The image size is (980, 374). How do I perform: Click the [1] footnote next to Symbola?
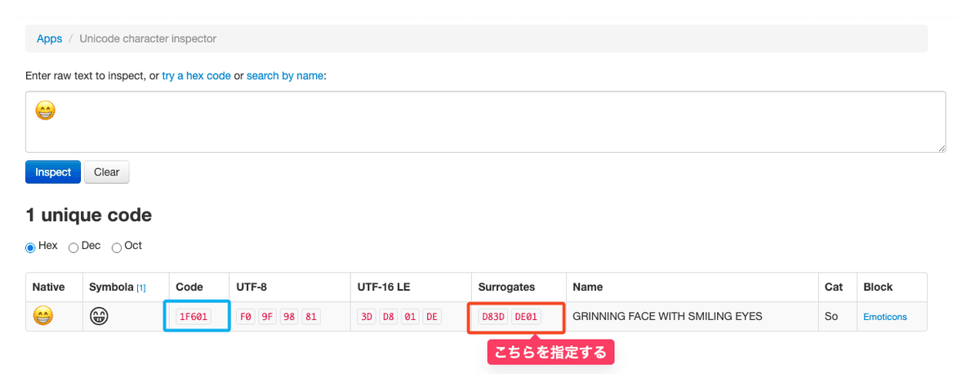(x=141, y=288)
